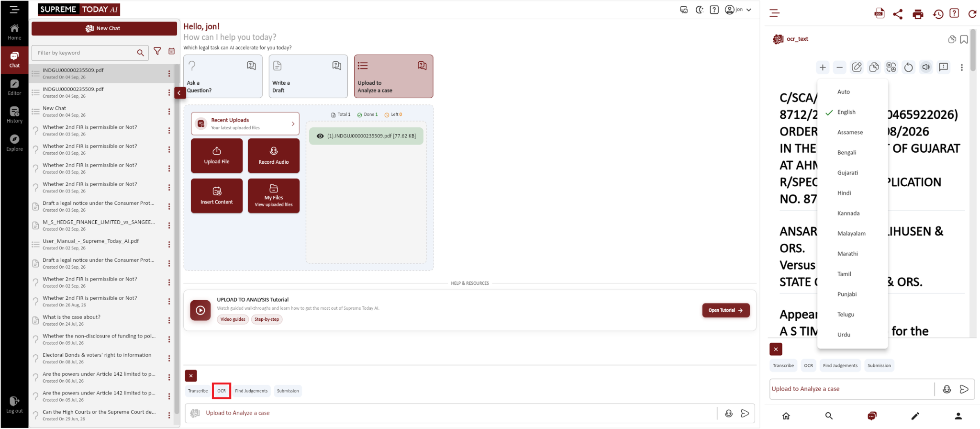The image size is (980, 429).
Task: Toggle the read aloud speaker icon
Action: point(926,68)
